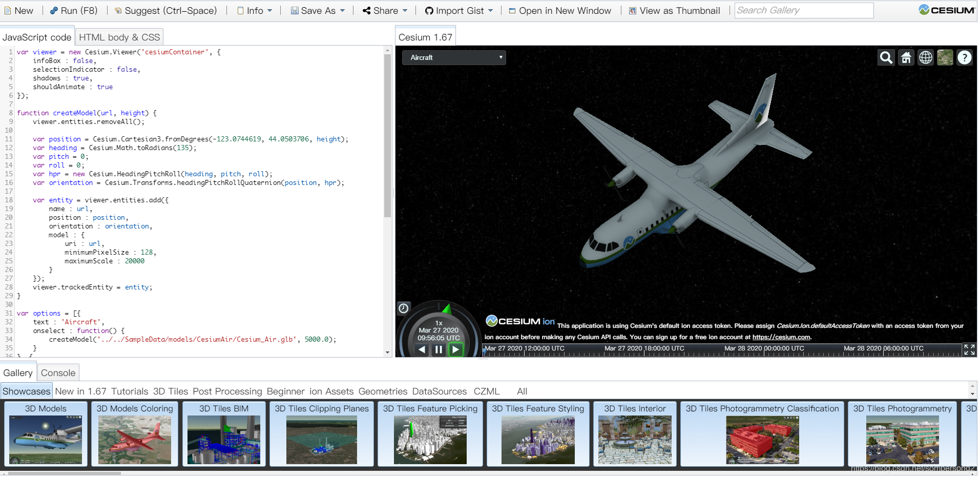Viewport: 980px width, 478px height.
Task: Select Tutorials gallery category
Action: coord(130,391)
